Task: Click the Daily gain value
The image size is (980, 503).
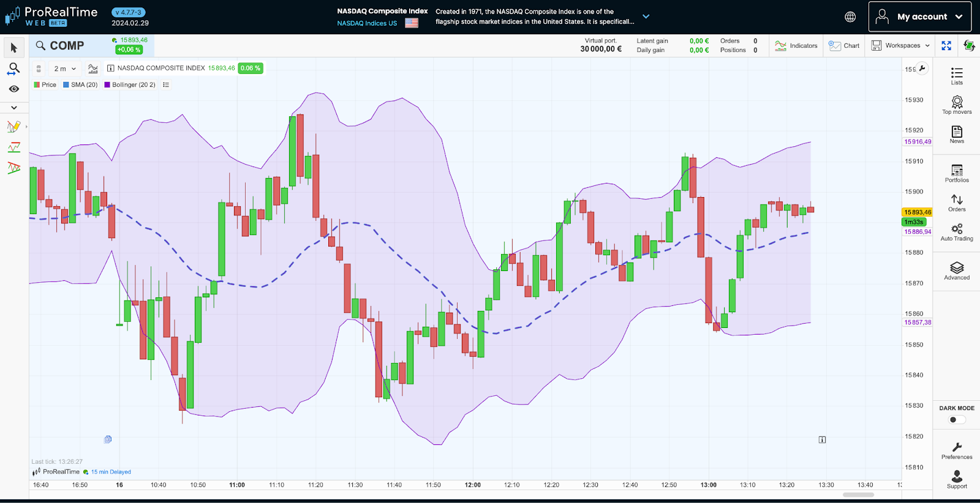Action: pyautogui.click(x=699, y=50)
